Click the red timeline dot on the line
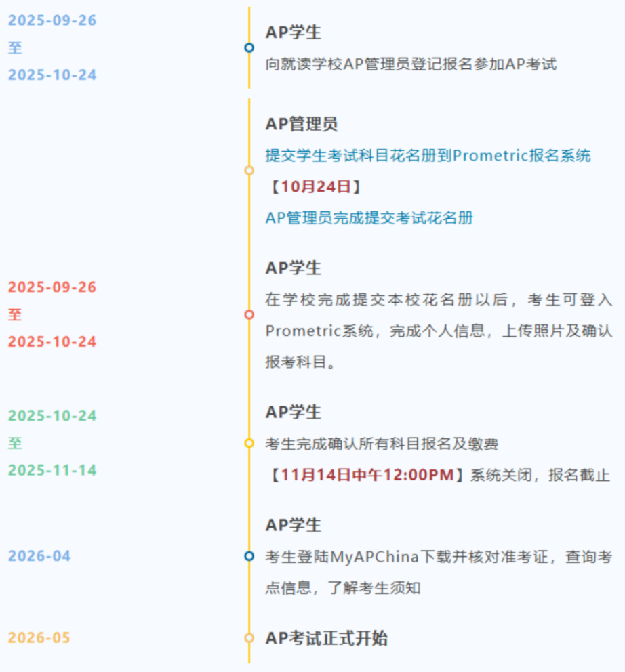Screen dimensions: 625x672 point(249,314)
